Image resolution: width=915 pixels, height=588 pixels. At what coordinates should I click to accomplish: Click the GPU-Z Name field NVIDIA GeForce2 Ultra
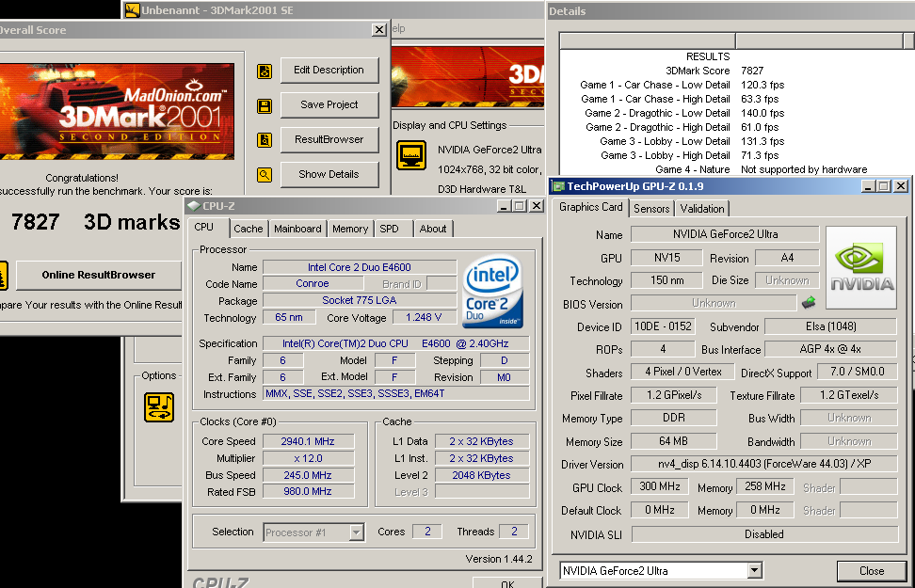(725, 234)
